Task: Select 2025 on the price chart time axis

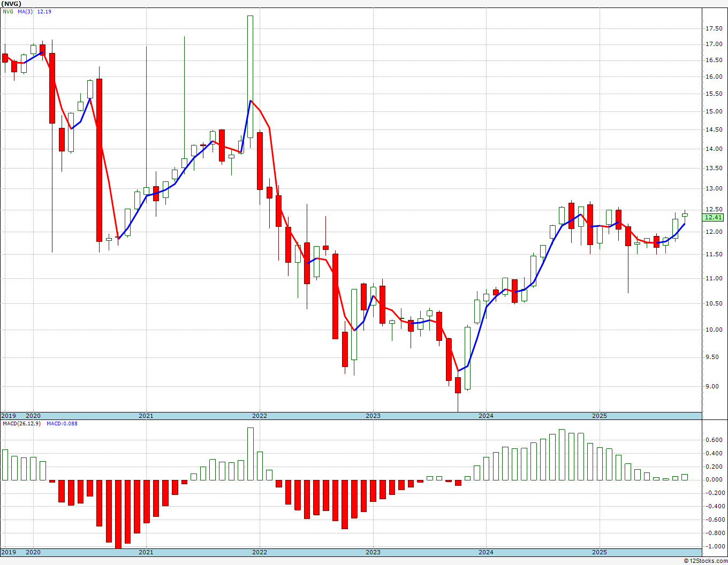Action: coord(600,416)
